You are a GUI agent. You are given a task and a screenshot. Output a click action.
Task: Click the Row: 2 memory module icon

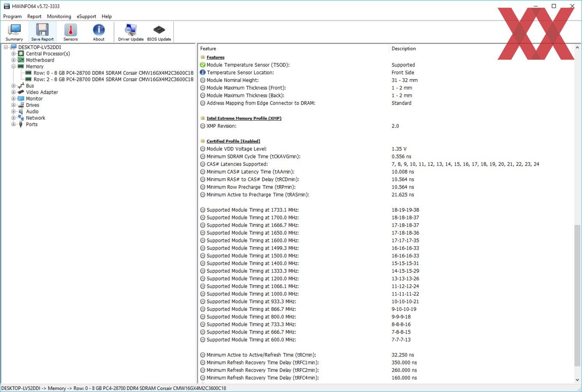pyautogui.click(x=29, y=80)
